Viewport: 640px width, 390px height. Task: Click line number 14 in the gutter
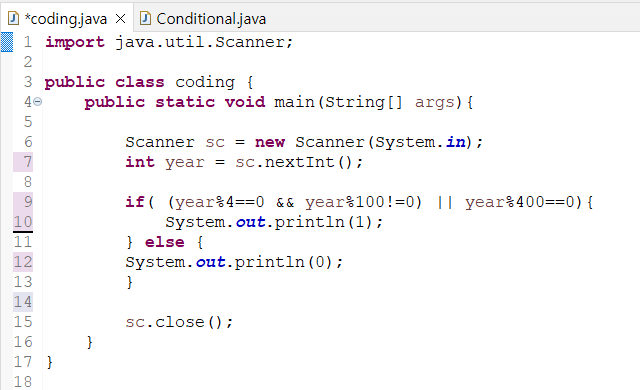pyautogui.click(x=23, y=302)
